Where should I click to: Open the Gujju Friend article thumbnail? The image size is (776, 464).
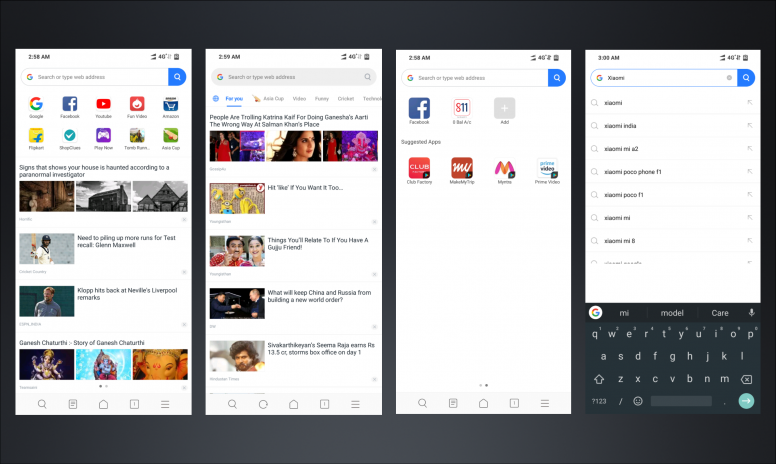237,251
